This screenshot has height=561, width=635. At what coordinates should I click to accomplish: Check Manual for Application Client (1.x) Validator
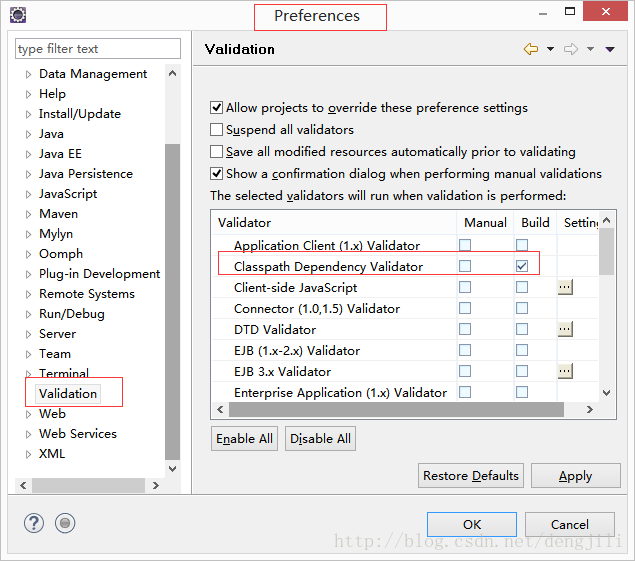(465, 245)
